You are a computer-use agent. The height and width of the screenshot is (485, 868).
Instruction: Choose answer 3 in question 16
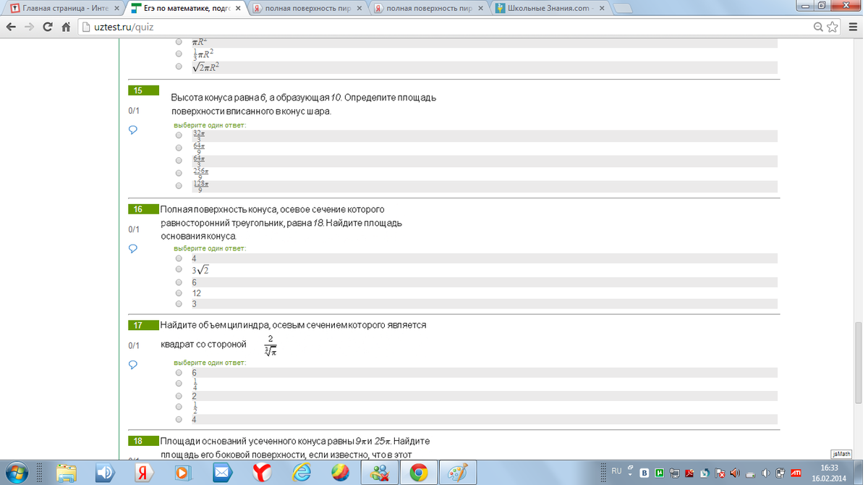(179, 304)
